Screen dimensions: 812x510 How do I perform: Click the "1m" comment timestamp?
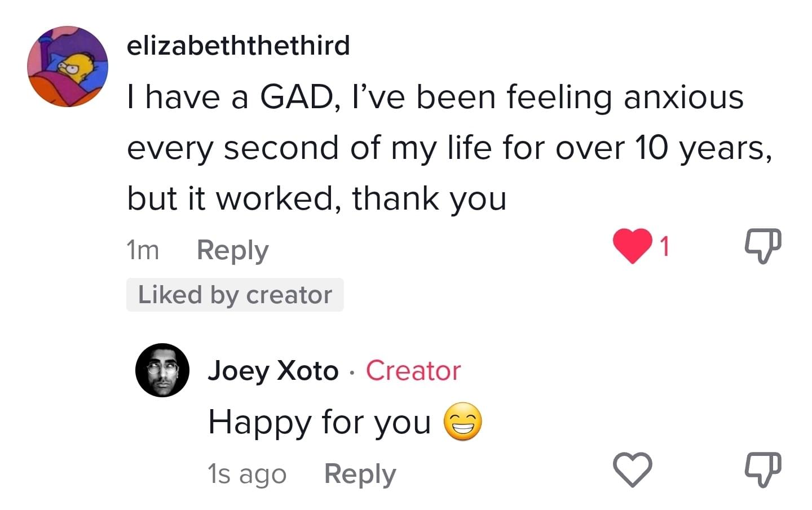click(143, 250)
